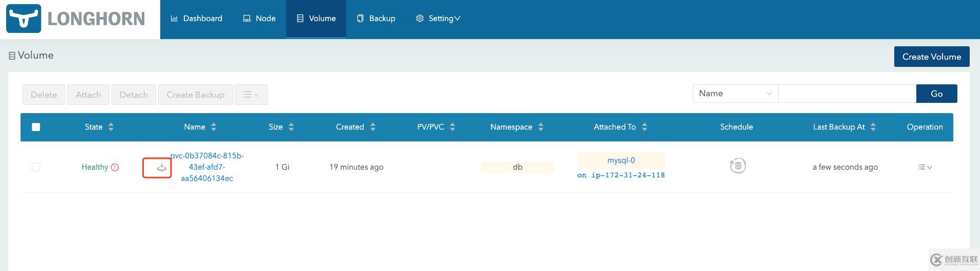Click the Healthy state warning info icon
This screenshot has width=980, height=271.
click(x=115, y=167)
